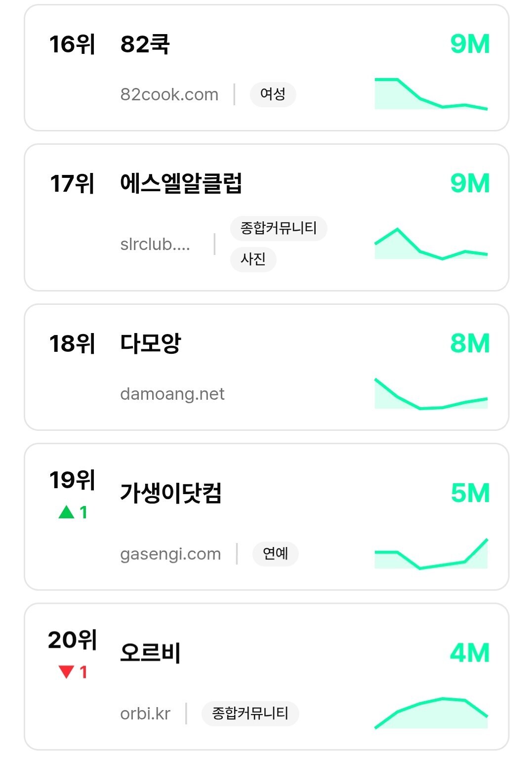Click the red down arrow under rank 20

pyautogui.click(x=66, y=672)
